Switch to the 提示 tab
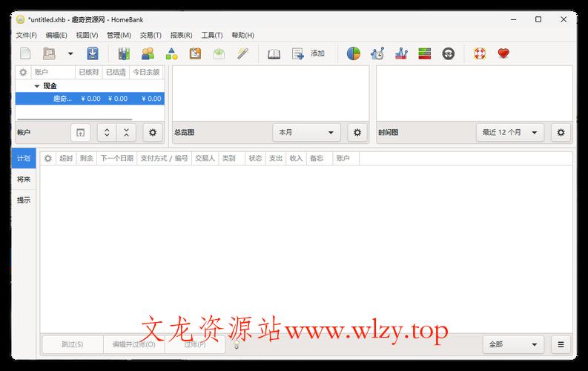The width and height of the screenshot is (588, 371). tap(24, 200)
